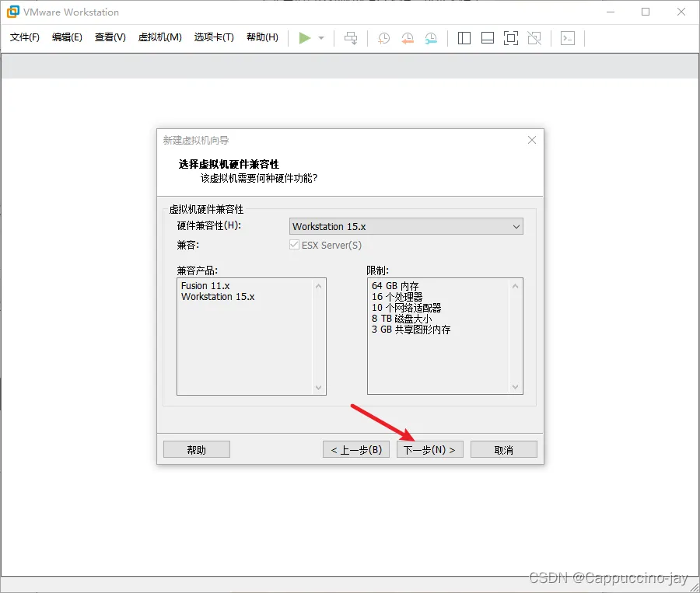Open the 虚拟机(M) menu

point(159,37)
